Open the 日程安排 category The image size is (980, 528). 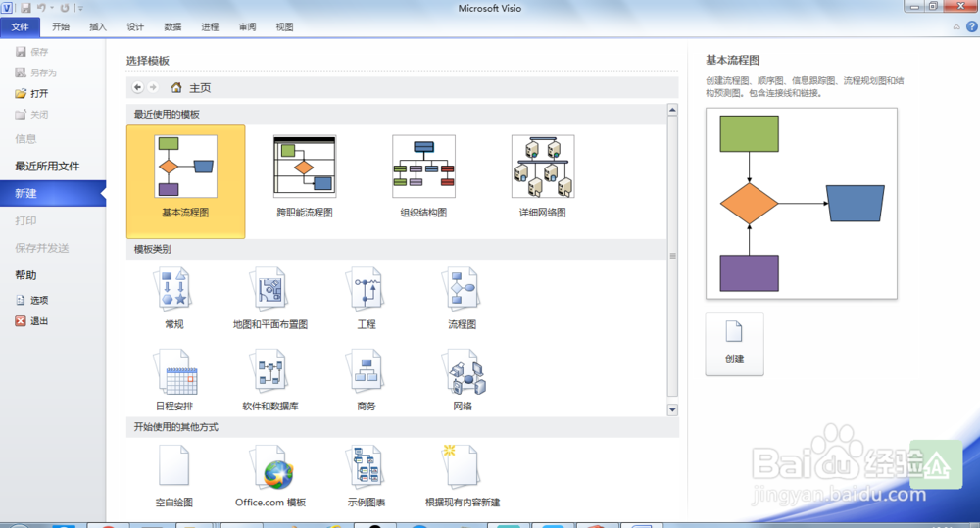click(x=174, y=380)
